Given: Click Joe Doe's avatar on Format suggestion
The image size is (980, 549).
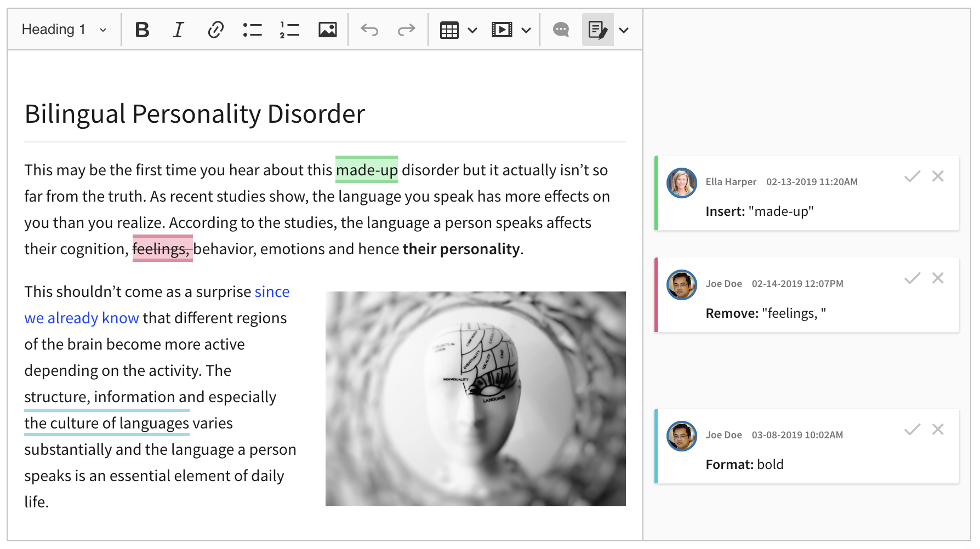Looking at the screenshot, I should click(x=682, y=436).
